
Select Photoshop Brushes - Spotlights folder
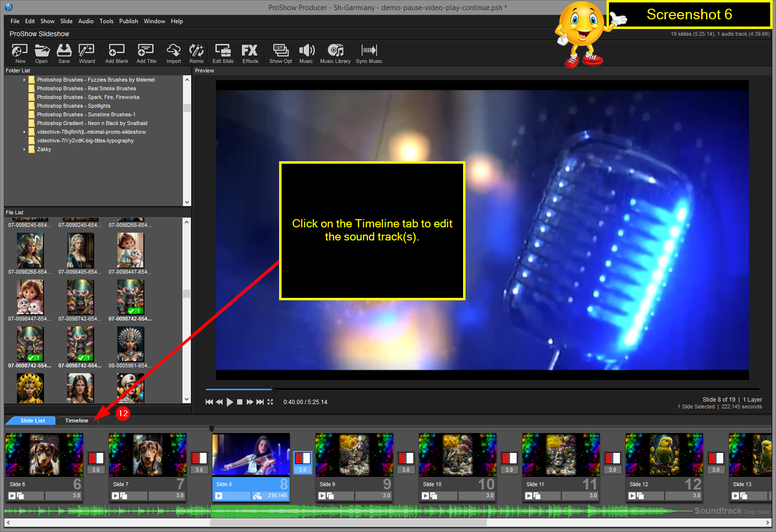(x=74, y=106)
